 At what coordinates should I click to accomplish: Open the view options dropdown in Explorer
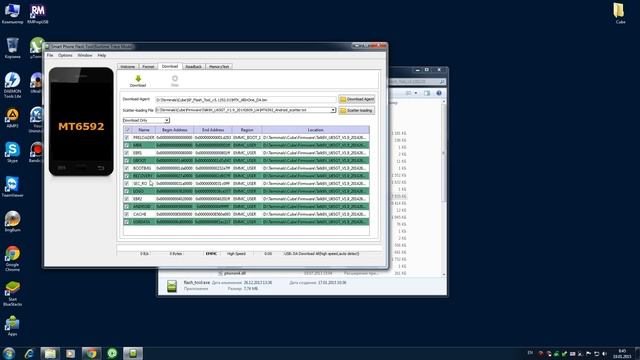point(416,93)
